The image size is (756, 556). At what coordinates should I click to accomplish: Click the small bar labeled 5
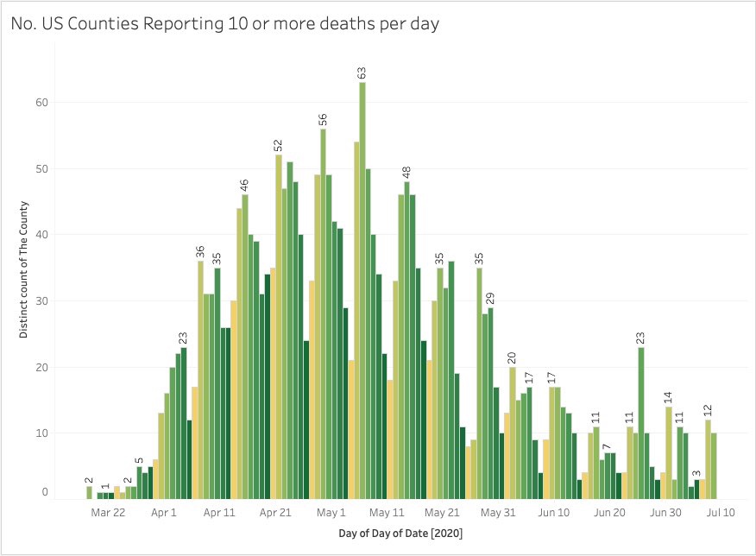point(140,483)
